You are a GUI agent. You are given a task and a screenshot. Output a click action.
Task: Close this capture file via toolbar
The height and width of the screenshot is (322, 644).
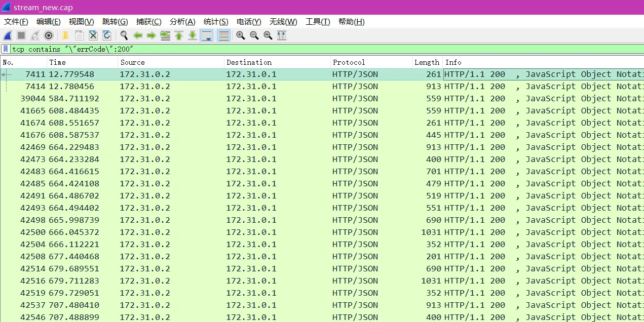tap(93, 35)
